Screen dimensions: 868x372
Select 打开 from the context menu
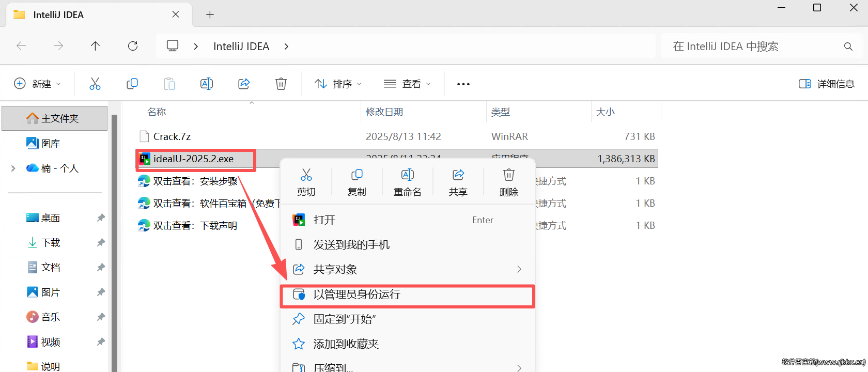coord(407,220)
